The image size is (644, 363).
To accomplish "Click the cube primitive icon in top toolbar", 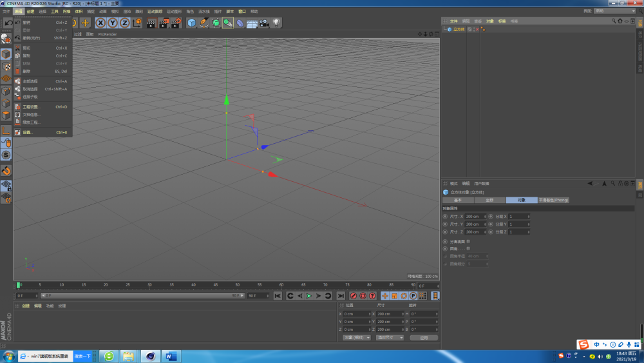I will pos(191,23).
